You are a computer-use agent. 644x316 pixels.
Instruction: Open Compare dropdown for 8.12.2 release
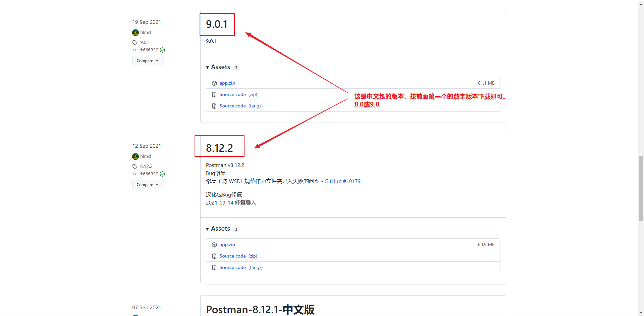[x=148, y=185]
